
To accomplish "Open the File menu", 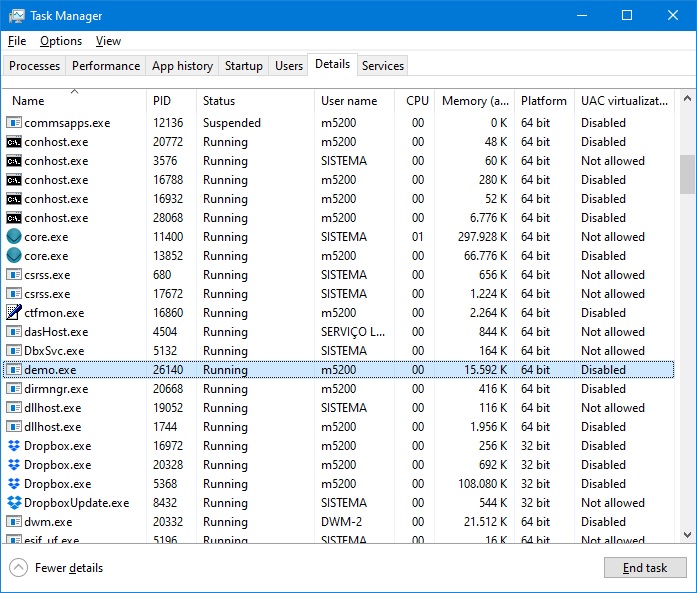I will tap(17, 41).
